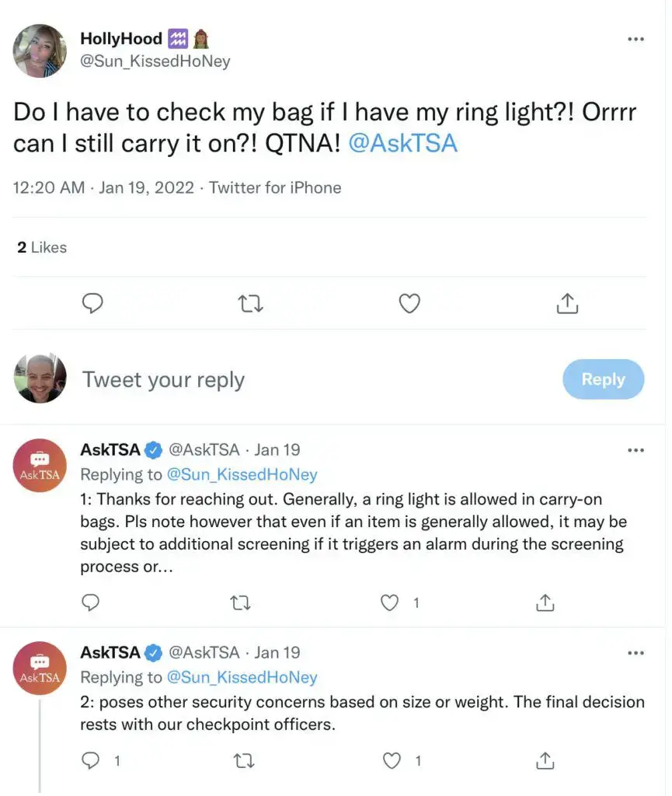
Task: Retweet AskTSA's second reply
Action: pos(244,759)
